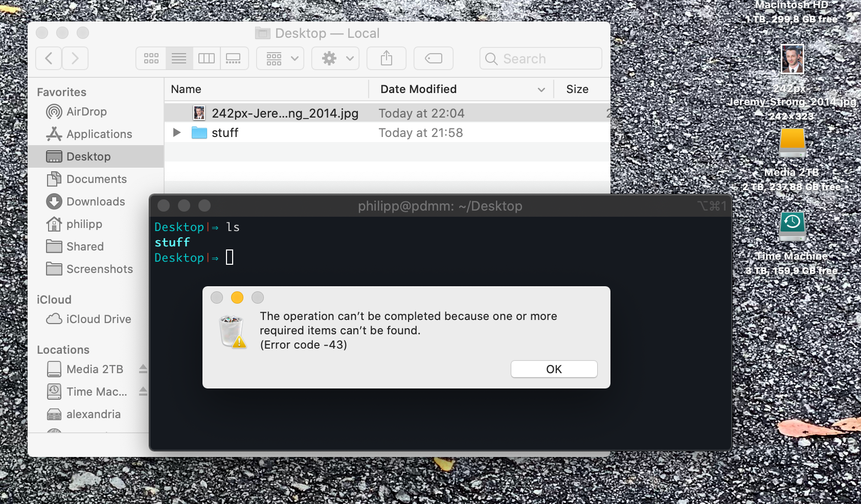Select Downloads in the Finder sidebar
Image resolution: width=861 pixels, height=504 pixels.
click(96, 201)
